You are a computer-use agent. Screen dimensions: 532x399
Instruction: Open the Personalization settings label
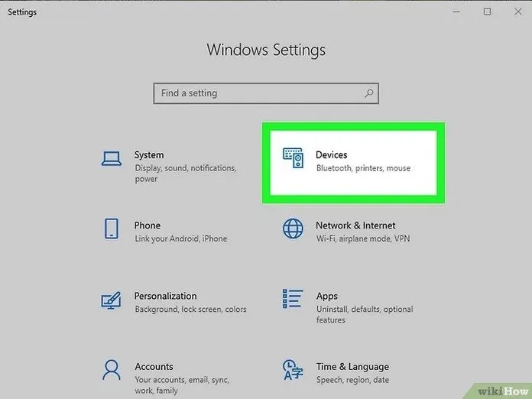pyautogui.click(x=165, y=296)
